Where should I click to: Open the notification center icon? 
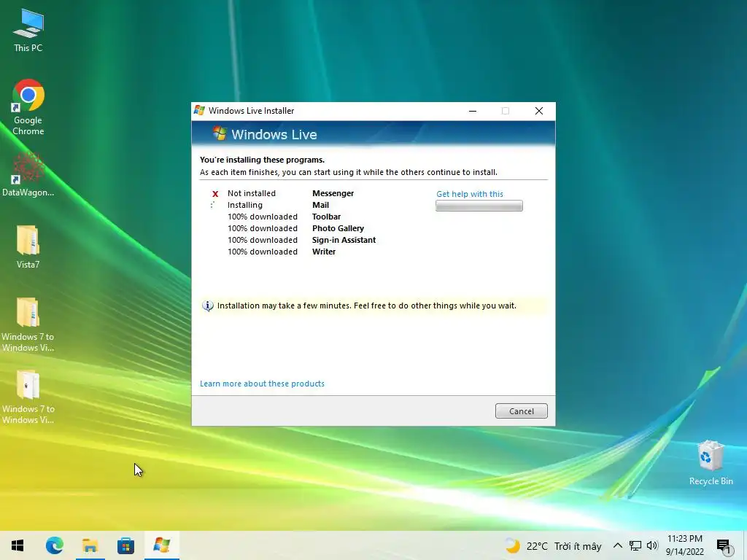[x=724, y=546]
